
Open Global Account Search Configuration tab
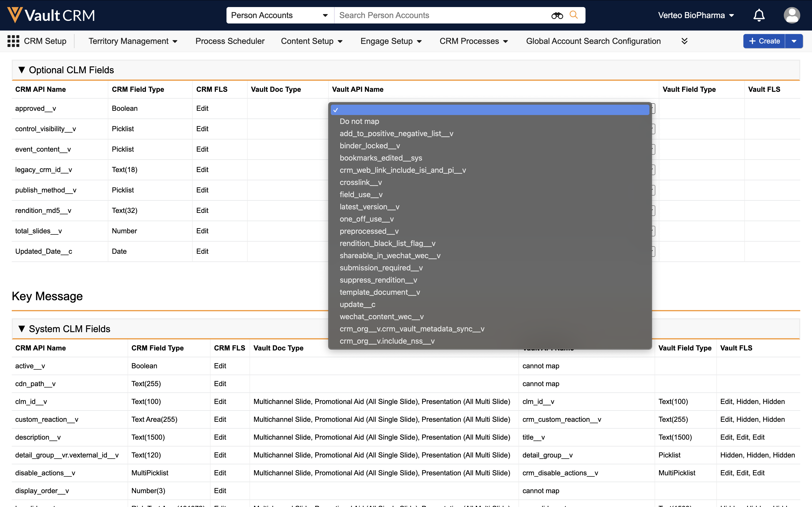point(593,41)
